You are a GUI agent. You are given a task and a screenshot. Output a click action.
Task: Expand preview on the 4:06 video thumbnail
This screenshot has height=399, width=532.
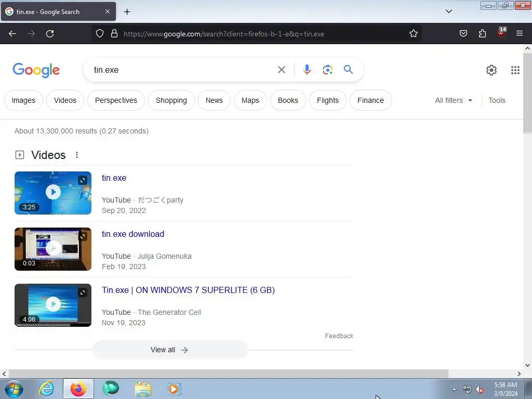(83, 292)
